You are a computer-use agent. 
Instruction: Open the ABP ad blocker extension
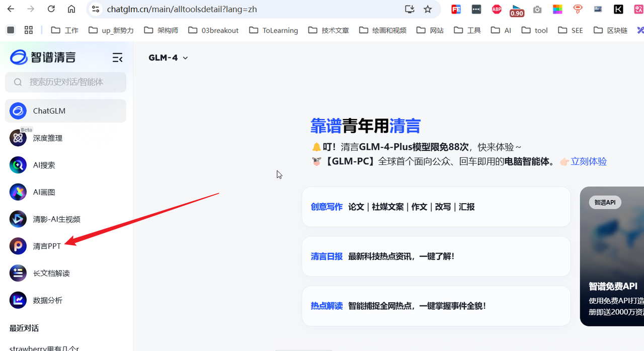pyautogui.click(x=497, y=9)
